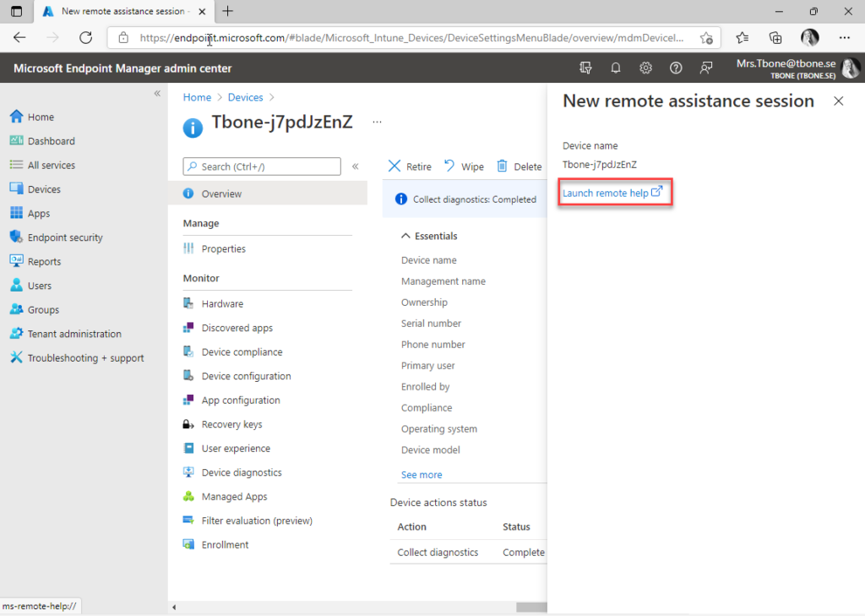Refresh the browser page

point(85,37)
